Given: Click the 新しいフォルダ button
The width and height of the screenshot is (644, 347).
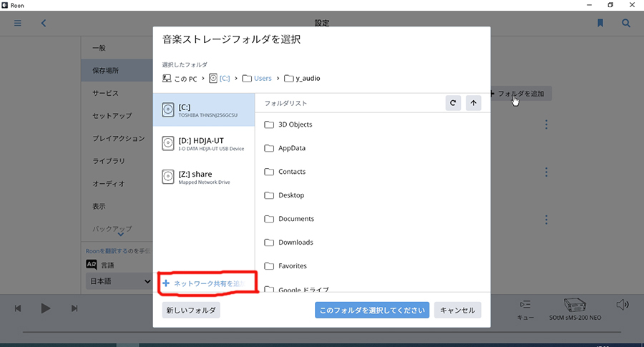Looking at the screenshot, I should tap(191, 311).
